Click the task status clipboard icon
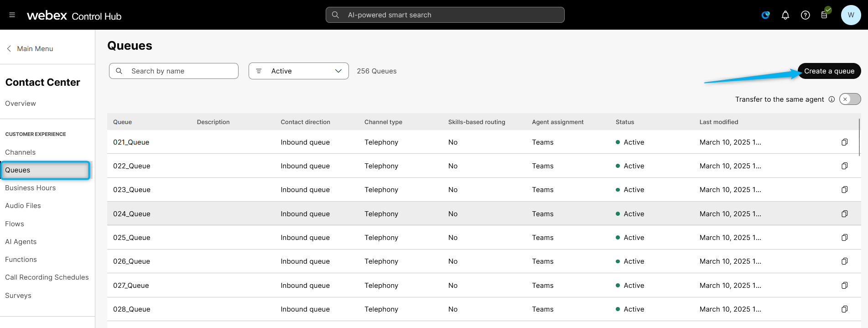868x328 pixels. pos(825,15)
